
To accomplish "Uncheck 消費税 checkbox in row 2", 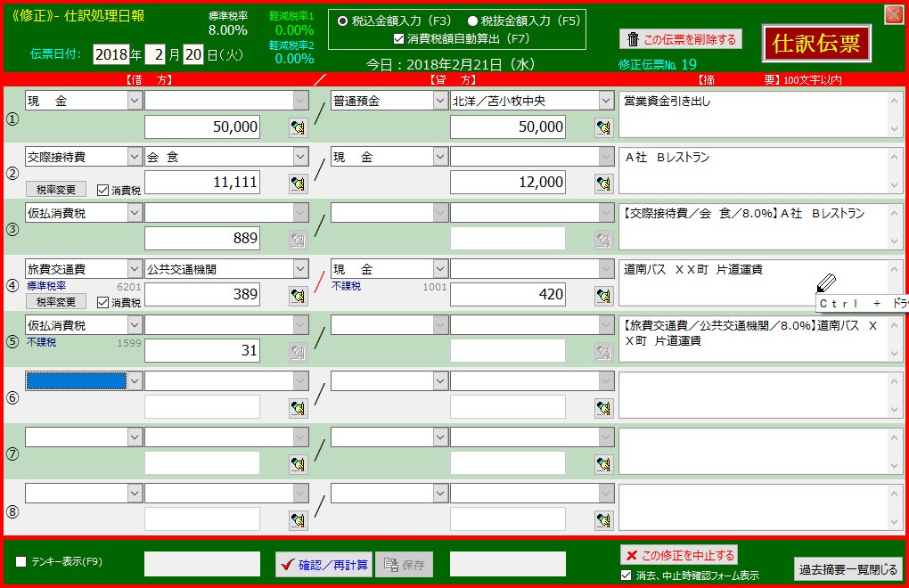I will (x=102, y=190).
